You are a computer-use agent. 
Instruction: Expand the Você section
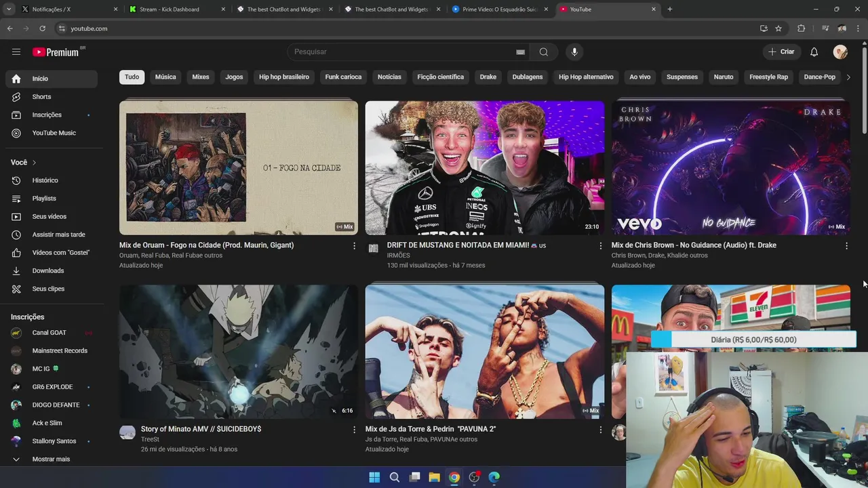tap(24, 163)
